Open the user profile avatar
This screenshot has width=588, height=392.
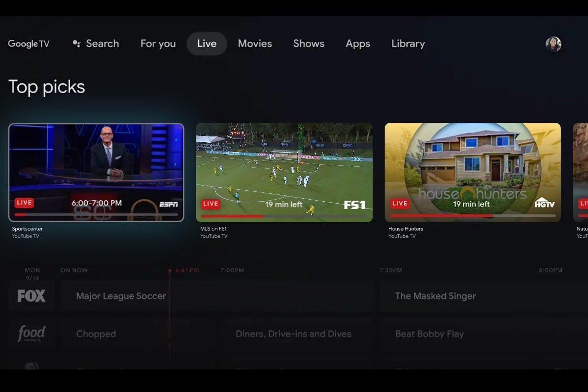tap(553, 44)
